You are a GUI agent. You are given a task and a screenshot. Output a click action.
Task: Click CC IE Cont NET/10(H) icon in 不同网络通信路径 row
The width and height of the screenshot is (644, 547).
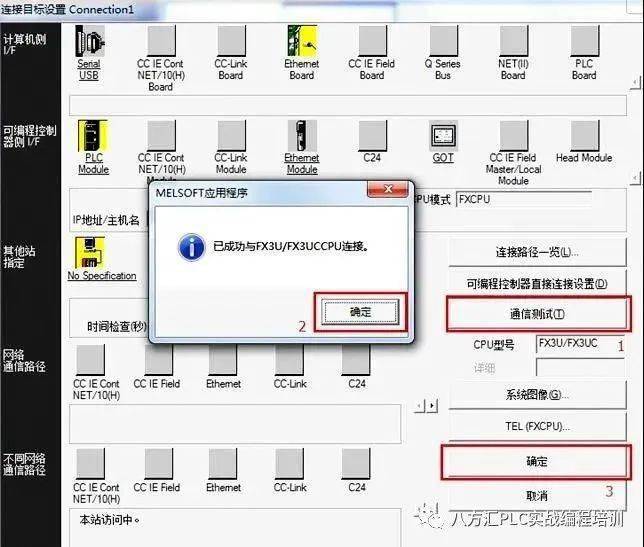coord(90,464)
